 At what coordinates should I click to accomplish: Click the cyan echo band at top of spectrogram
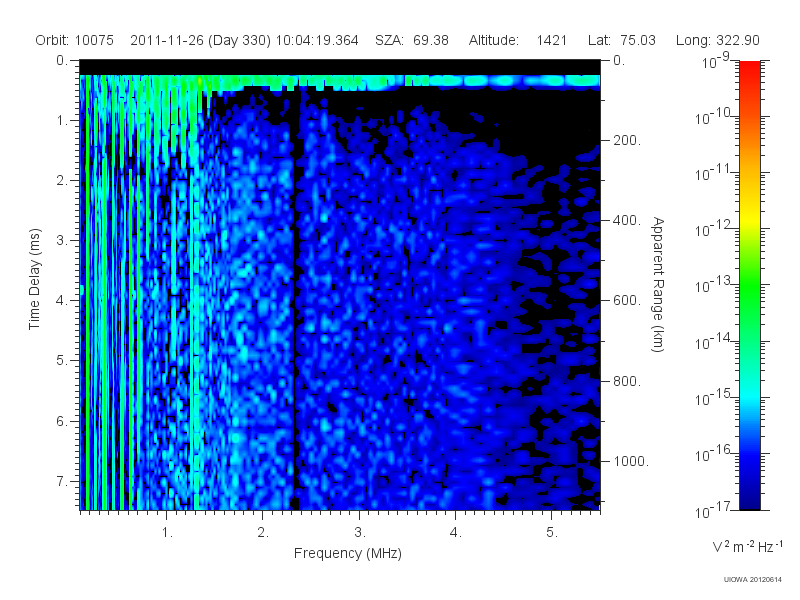(340, 82)
